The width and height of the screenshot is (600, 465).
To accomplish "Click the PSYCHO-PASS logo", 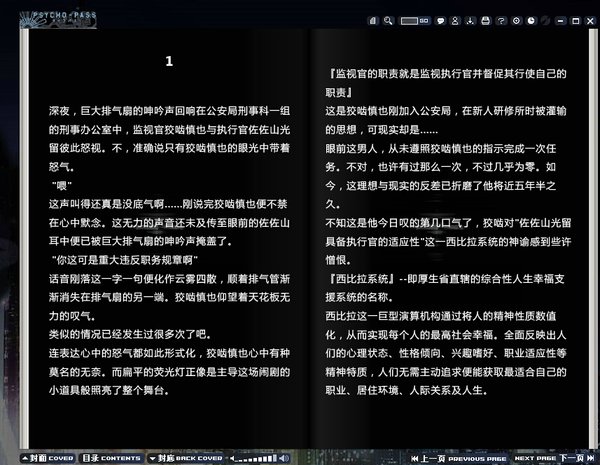I will [58, 20].
